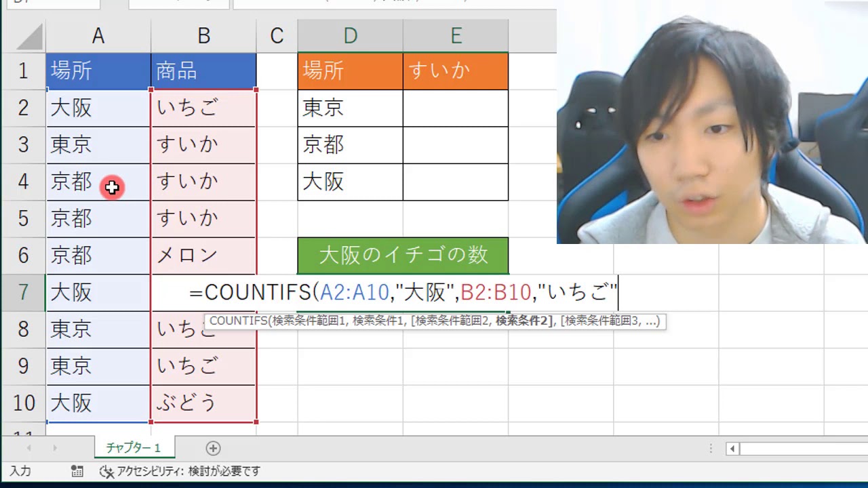Screen dimensions: 868x488
Task: Click cell B5 containing すいか
Action: pyautogui.click(x=203, y=219)
